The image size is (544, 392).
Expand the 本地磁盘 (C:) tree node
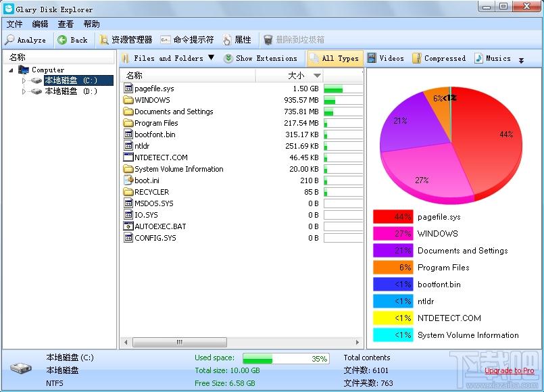click(x=24, y=80)
